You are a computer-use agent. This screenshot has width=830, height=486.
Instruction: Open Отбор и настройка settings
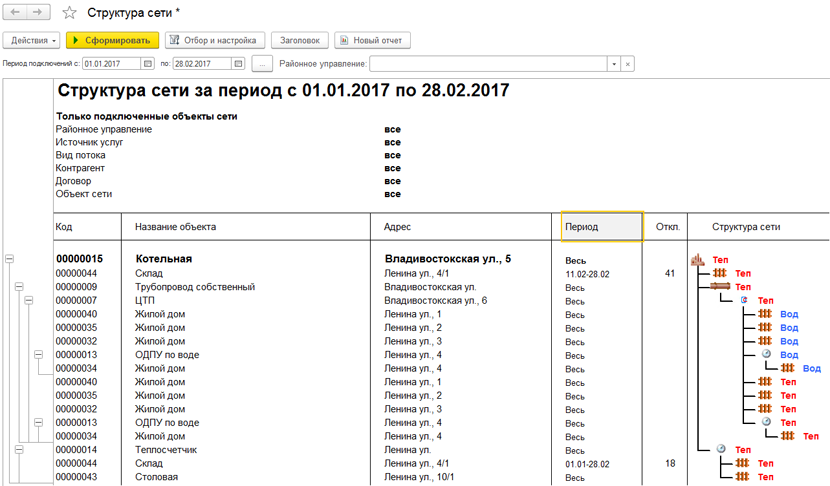(x=213, y=40)
